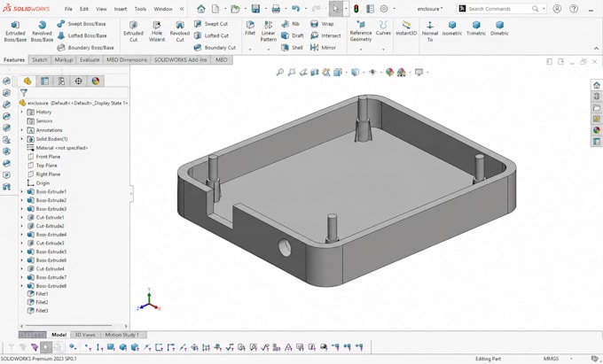The width and height of the screenshot is (603, 364).
Task: Open the Hole Wizard tool
Action: (157, 31)
